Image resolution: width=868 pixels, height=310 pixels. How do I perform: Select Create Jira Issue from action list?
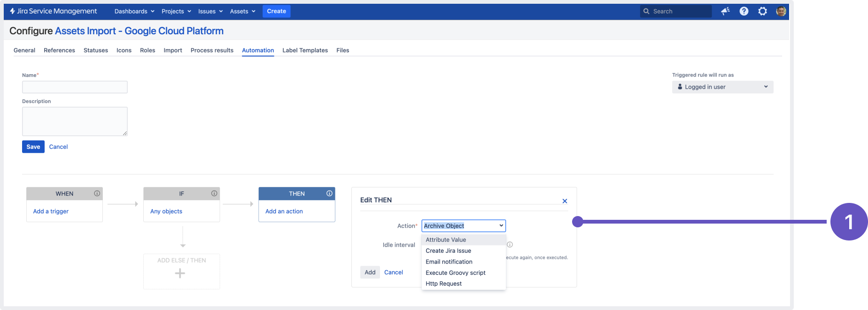click(x=464, y=251)
